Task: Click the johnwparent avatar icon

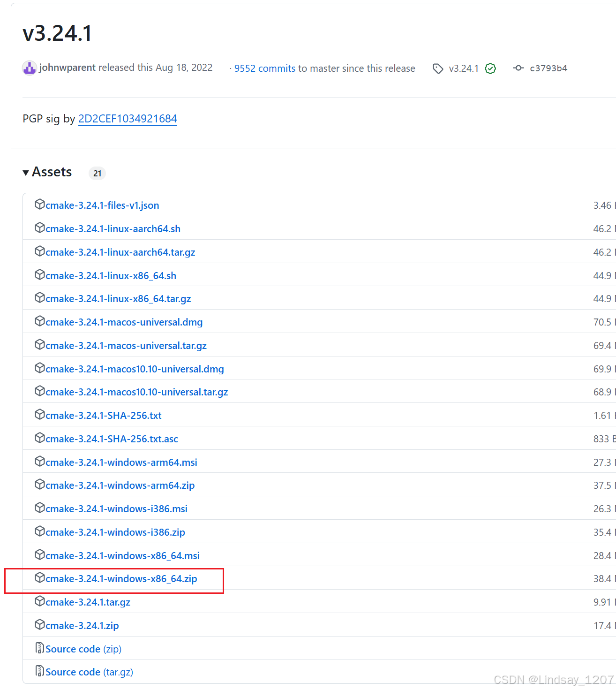Action: (29, 68)
